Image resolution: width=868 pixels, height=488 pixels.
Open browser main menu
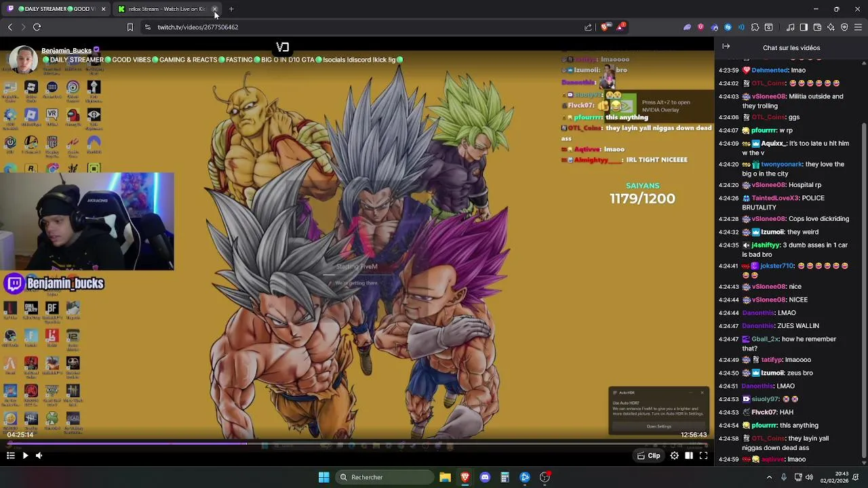(858, 27)
